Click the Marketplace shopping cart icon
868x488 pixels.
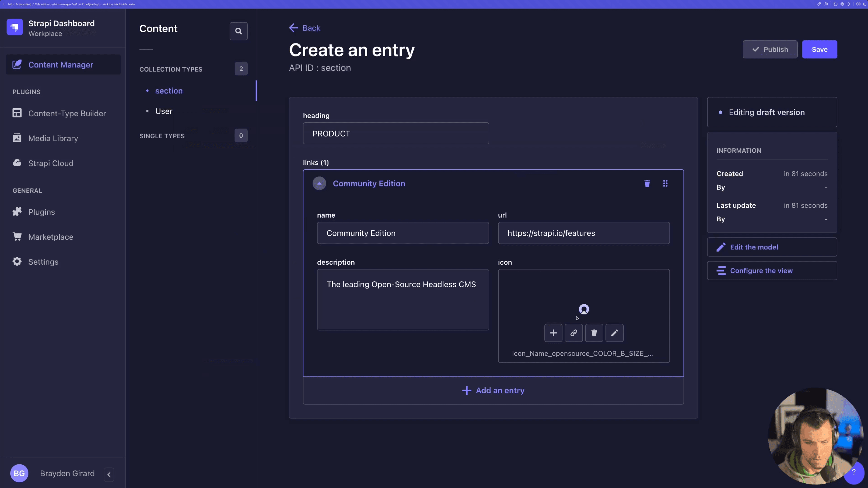coord(17,236)
